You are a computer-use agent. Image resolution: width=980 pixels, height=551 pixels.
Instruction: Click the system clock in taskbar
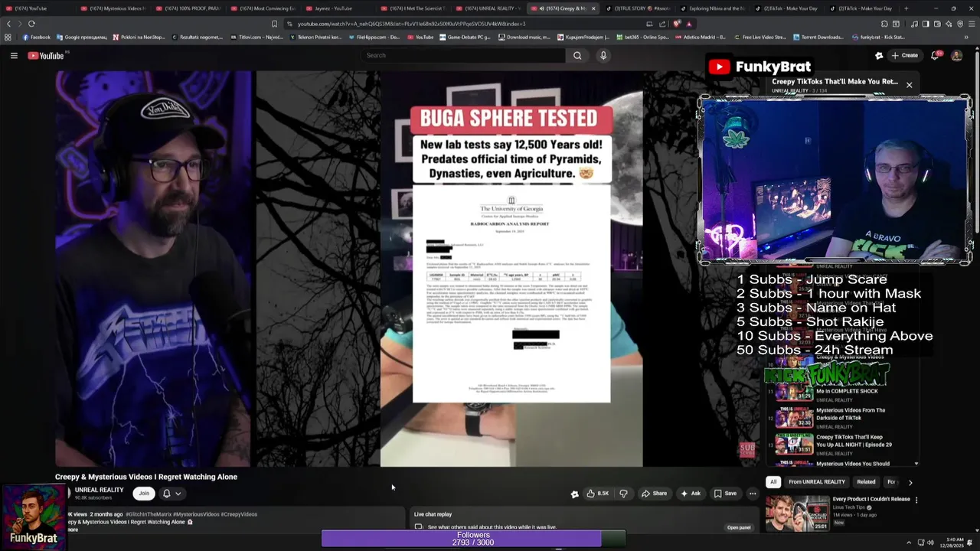click(952, 543)
